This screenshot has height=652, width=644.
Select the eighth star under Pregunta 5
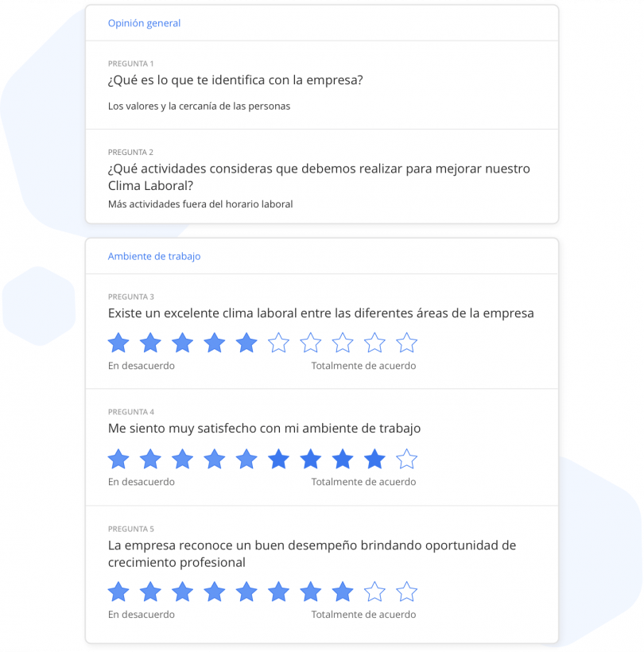pos(343,592)
